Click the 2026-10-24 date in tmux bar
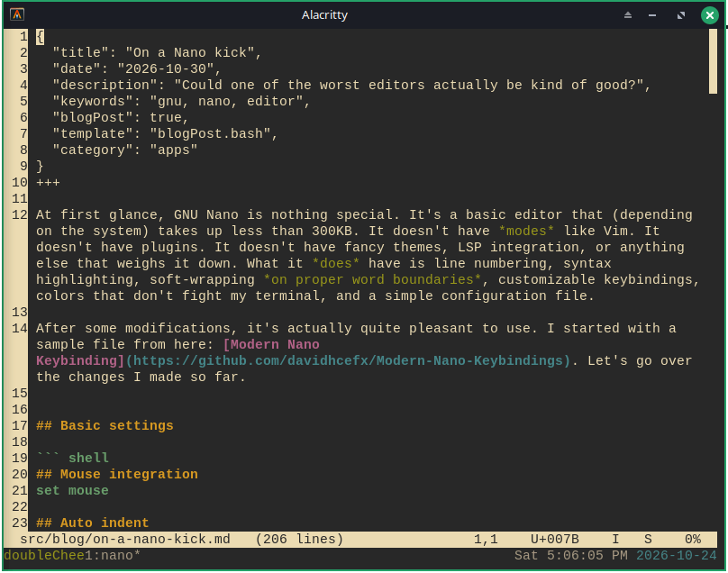The height and width of the screenshot is (573, 728). coord(677,556)
